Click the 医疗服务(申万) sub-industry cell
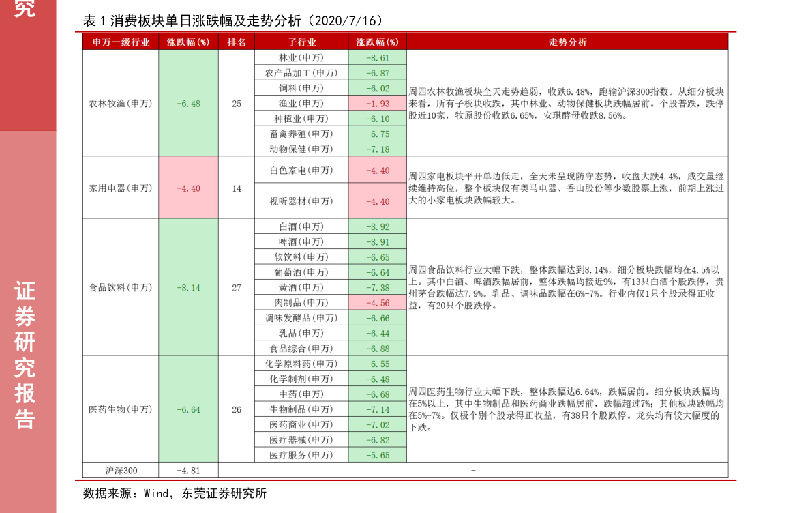The height and width of the screenshot is (513, 812). 301,455
